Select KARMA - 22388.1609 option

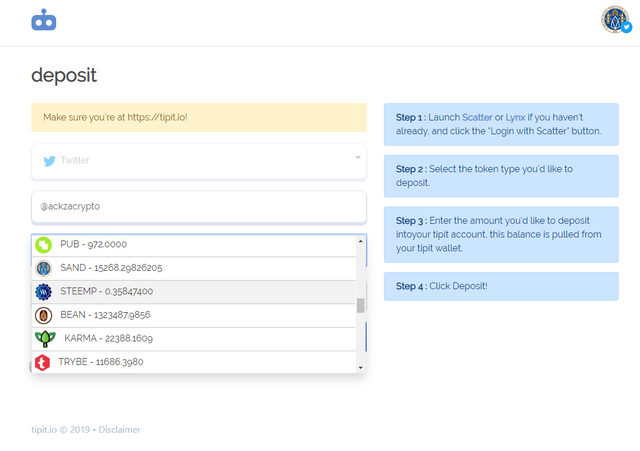click(x=193, y=339)
